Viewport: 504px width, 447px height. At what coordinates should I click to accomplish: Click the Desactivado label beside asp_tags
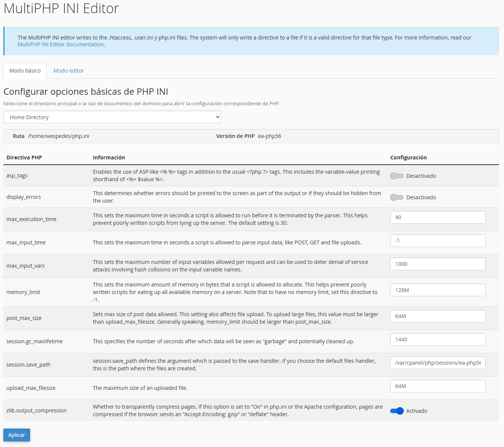pos(421,176)
